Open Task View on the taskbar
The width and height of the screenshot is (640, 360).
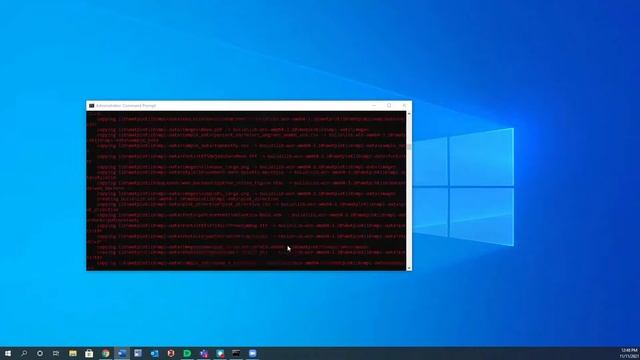coord(56,353)
